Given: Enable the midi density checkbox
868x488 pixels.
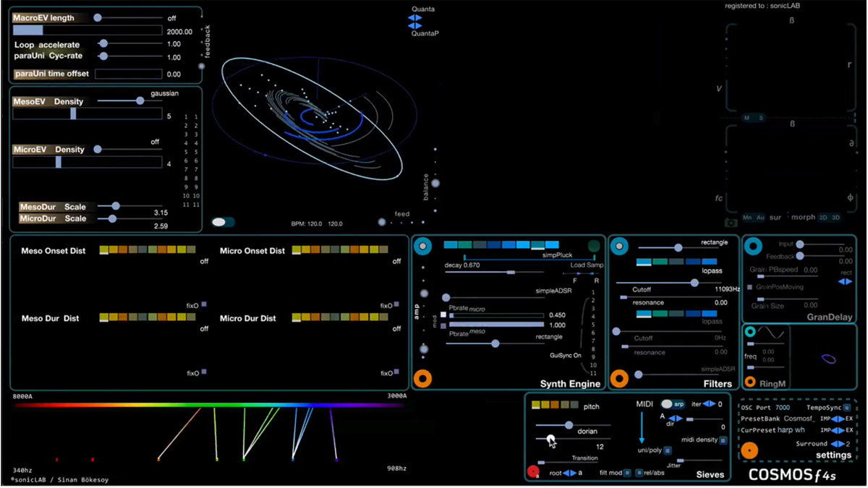Looking at the screenshot, I should 723,440.
